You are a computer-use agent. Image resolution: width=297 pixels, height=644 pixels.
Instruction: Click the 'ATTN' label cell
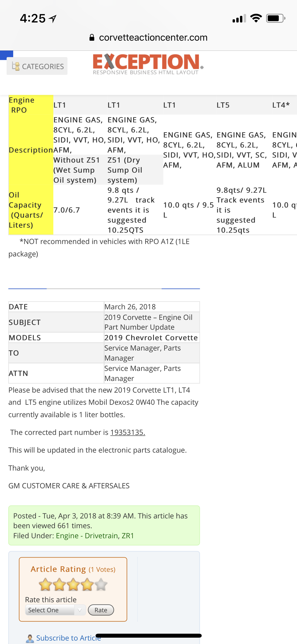pyautogui.click(x=56, y=373)
